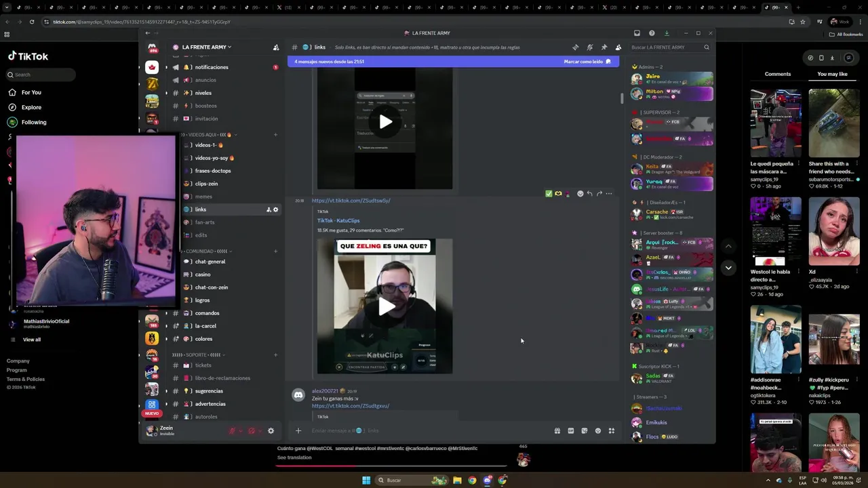Image resolution: width=868 pixels, height=488 pixels.
Task: Create invite icon on links channel
Action: [269, 209]
